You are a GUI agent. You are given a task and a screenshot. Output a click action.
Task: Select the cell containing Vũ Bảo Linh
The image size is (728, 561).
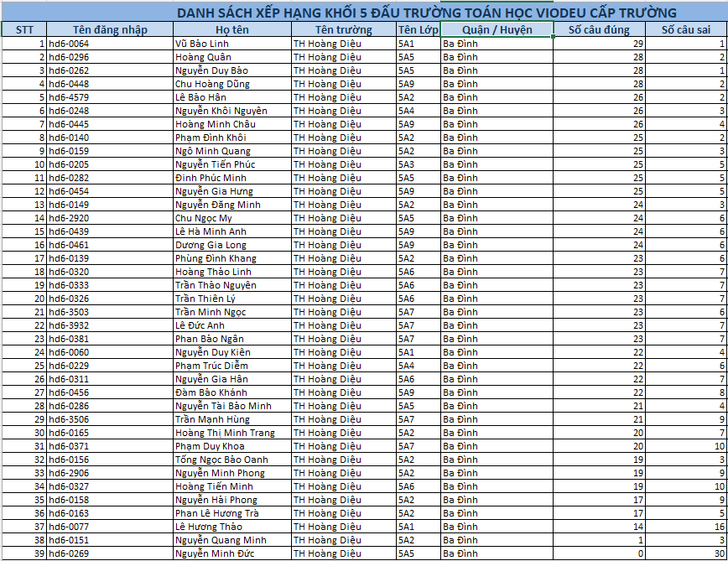tap(231, 44)
